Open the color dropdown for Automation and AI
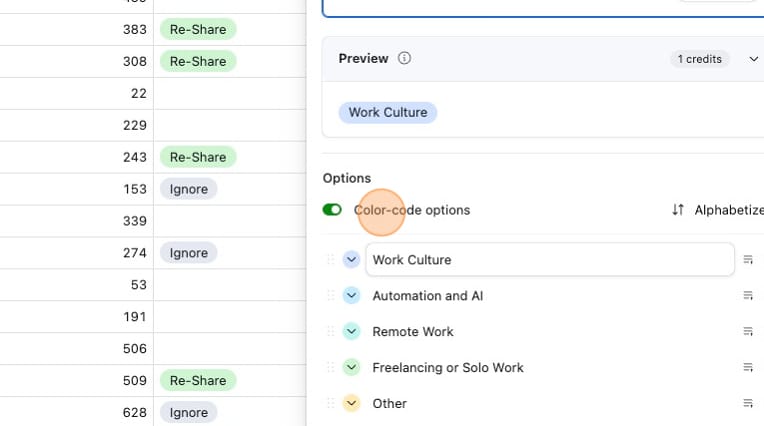The image size is (764, 426). coord(351,296)
